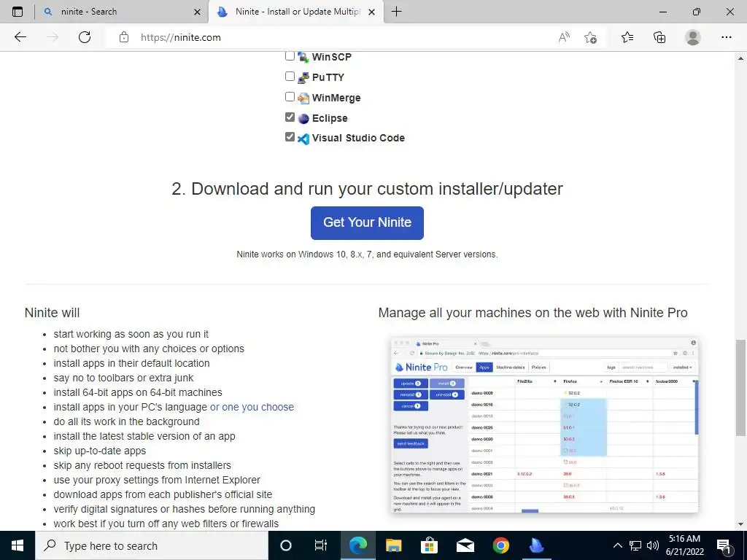
Task: Open Microsoft Edge from taskbar
Action: pos(358,545)
